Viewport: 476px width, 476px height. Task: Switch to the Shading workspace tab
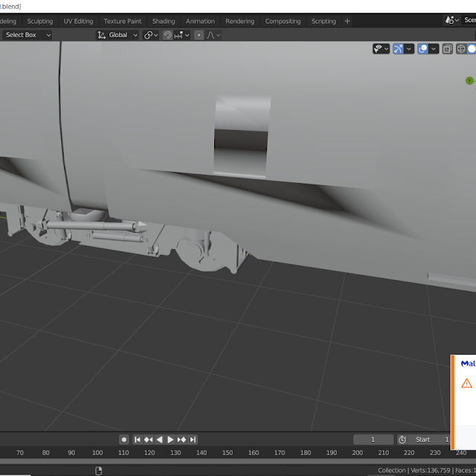[164, 22]
